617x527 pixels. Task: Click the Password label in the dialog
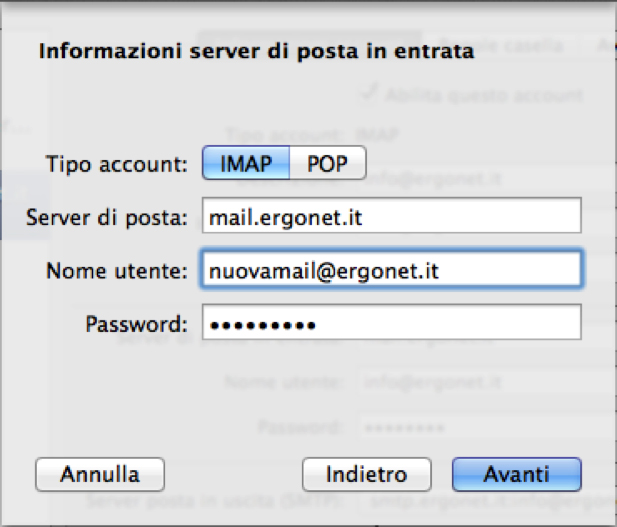[136, 324]
